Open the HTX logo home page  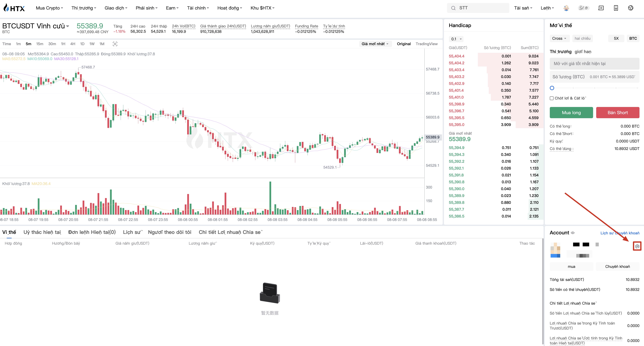coord(14,8)
